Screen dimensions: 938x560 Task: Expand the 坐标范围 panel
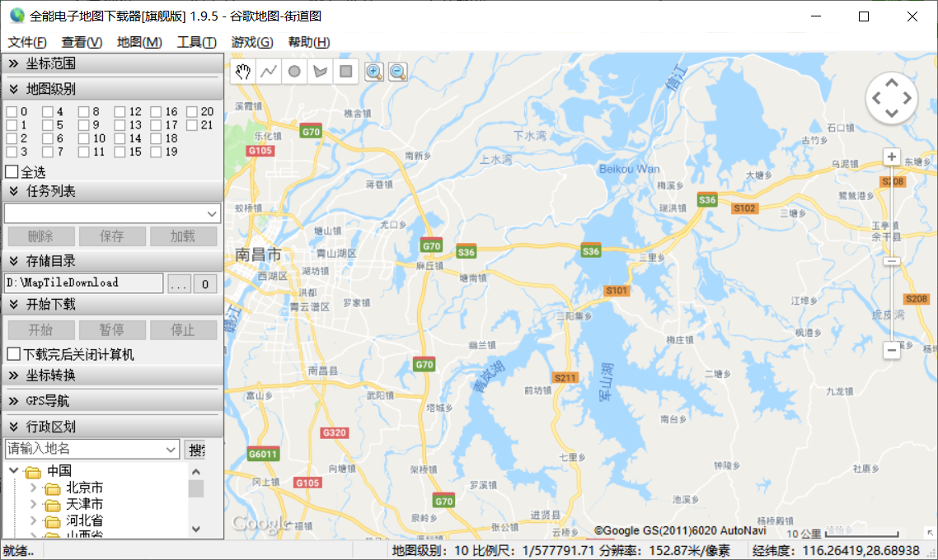[x=112, y=63]
